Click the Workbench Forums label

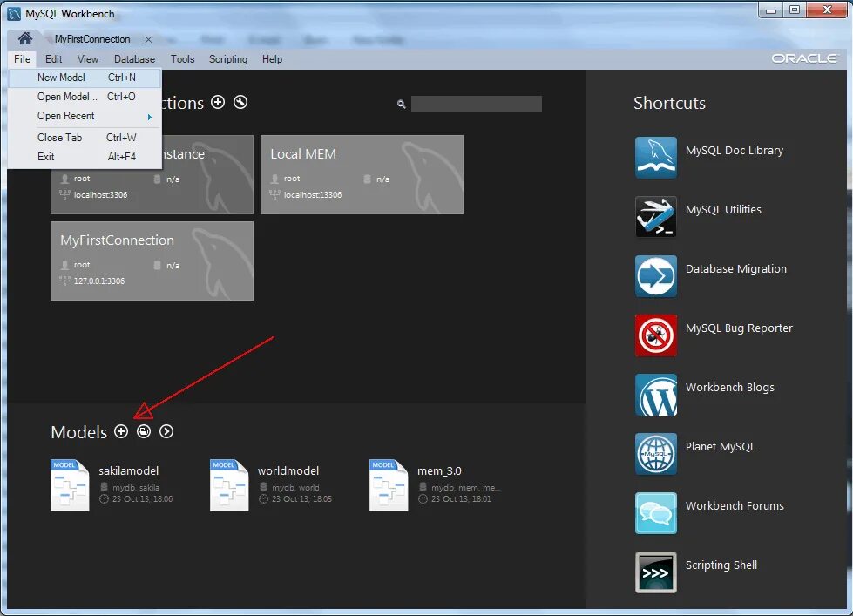click(735, 506)
